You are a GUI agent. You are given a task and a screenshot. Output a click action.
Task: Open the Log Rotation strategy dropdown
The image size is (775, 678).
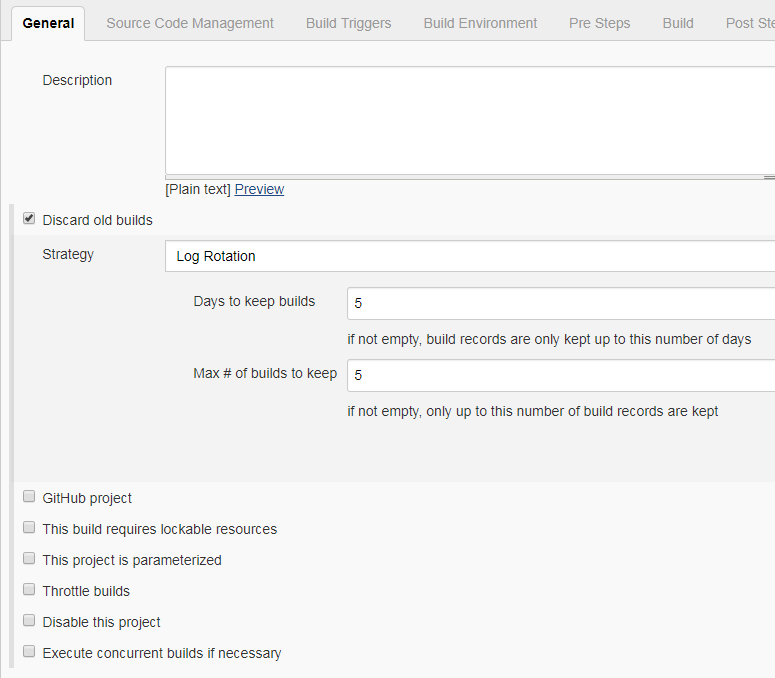tap(468, 256)
